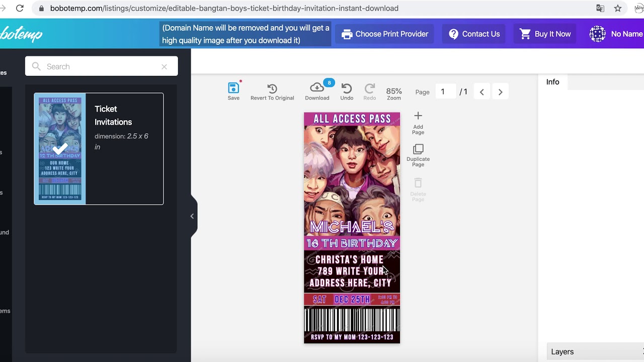The height and width of the screenshot is (362, 644).
Task: Click the Delete Page trash icon
Action: [x=418, y=183]
